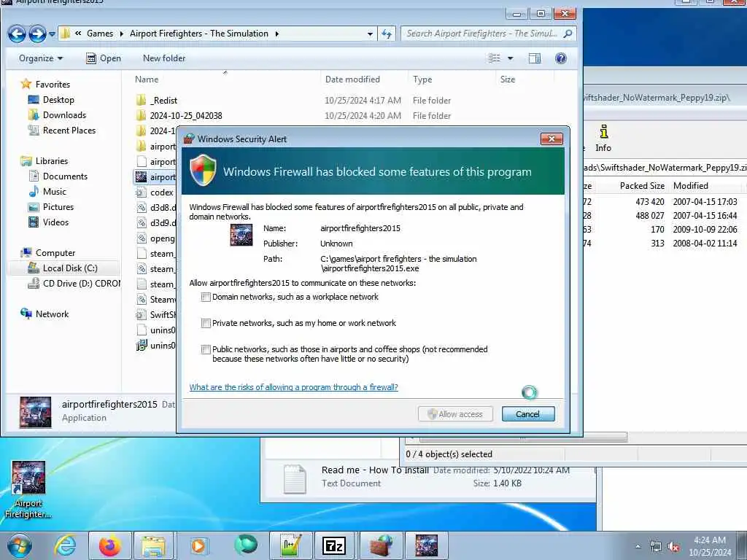747x560 pixels.
Task: Click Games in the address breadcrumb
Action: point(99,34)
